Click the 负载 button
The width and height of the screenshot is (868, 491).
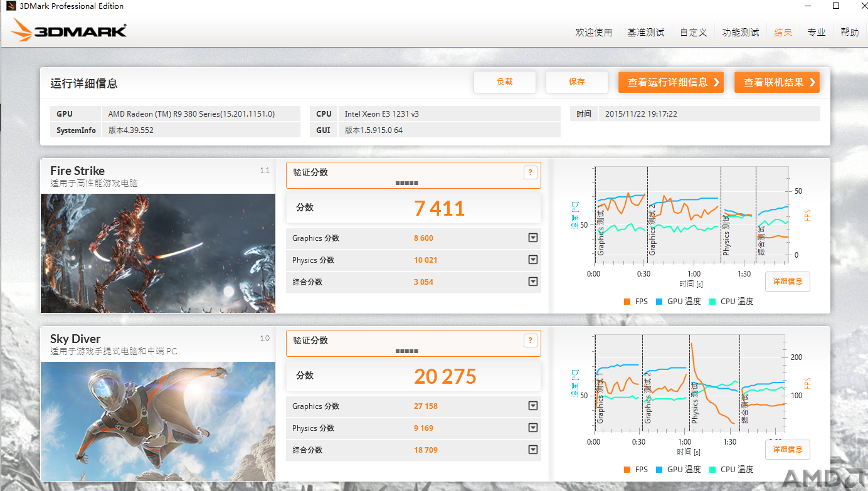click(x=505, y=82)
